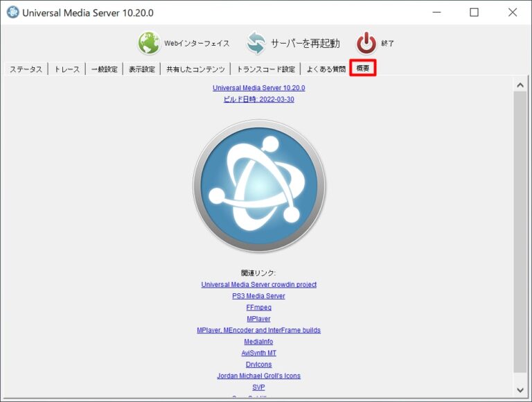Click the red power quit icon

(x=366, y=43)
